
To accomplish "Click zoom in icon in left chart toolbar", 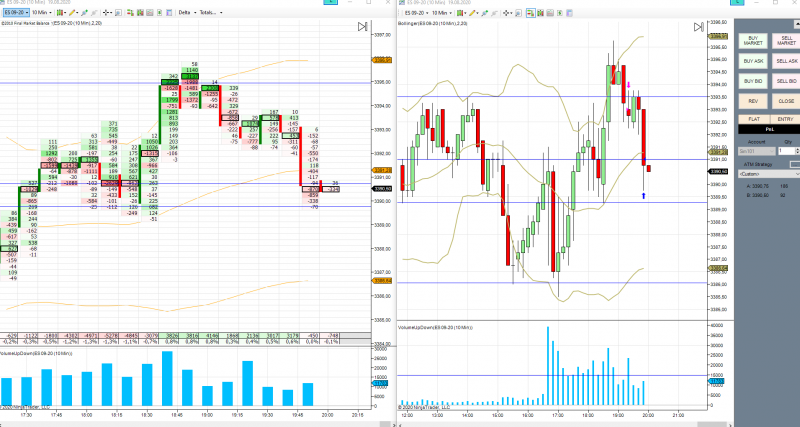I will coord(85,12).
